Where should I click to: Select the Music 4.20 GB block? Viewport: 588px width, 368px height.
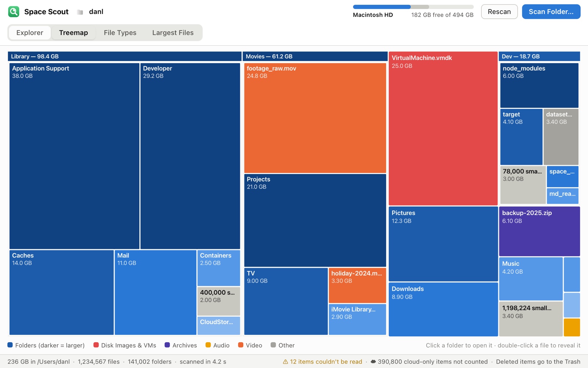pos(531,279)
